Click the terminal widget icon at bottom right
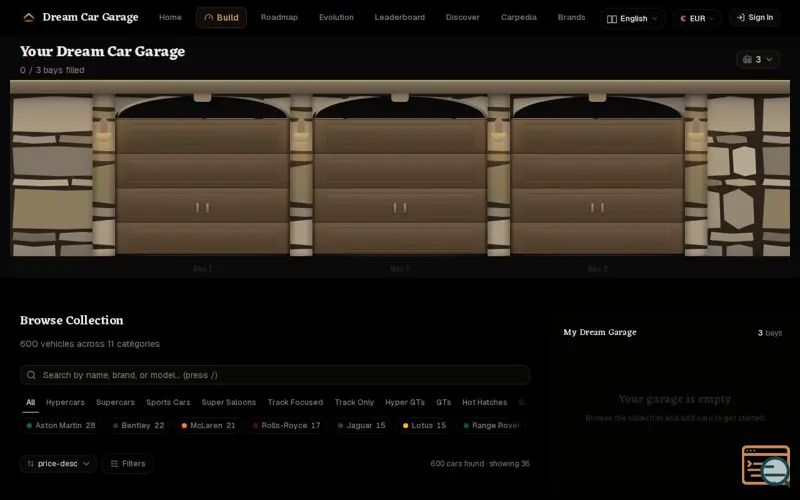The image size is (800, 500). [765, 465]
